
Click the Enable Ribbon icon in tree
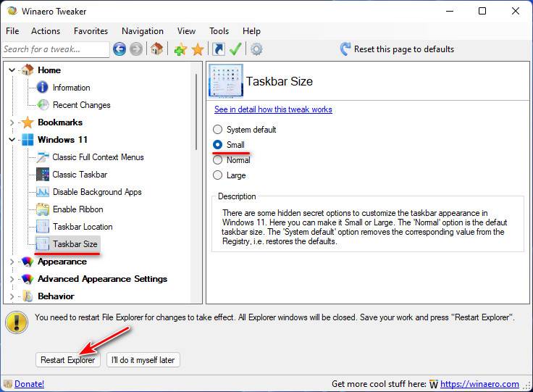[x=43, y=209]
